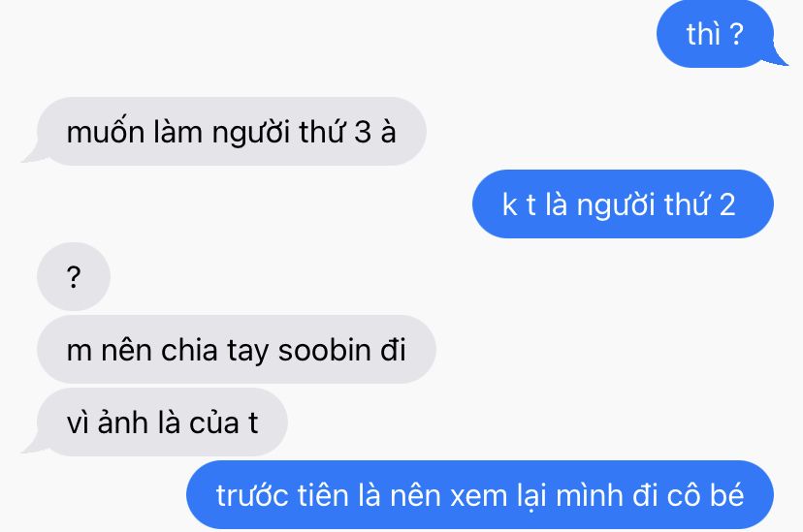Tap the "m nên chia tay soobin đi" bubble
This screenshot has height=532, width=803.
(x=236, y=350)
